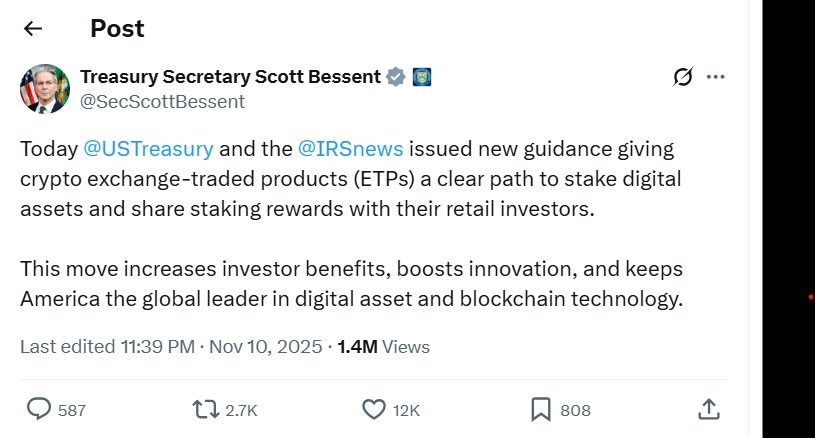Open Grok explanation icon for this post

click(x=684, y=77)
